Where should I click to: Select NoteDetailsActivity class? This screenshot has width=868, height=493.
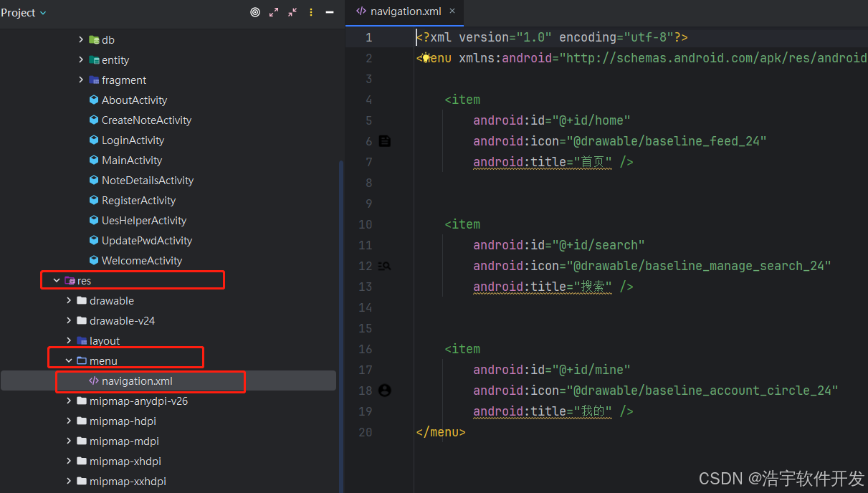(148, 181)
